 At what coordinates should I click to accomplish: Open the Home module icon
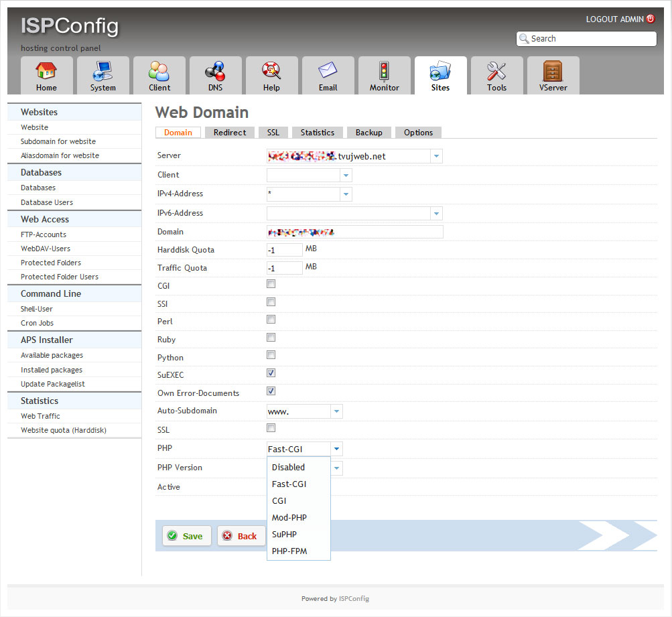pyautogui.click(x=46, y=70)
